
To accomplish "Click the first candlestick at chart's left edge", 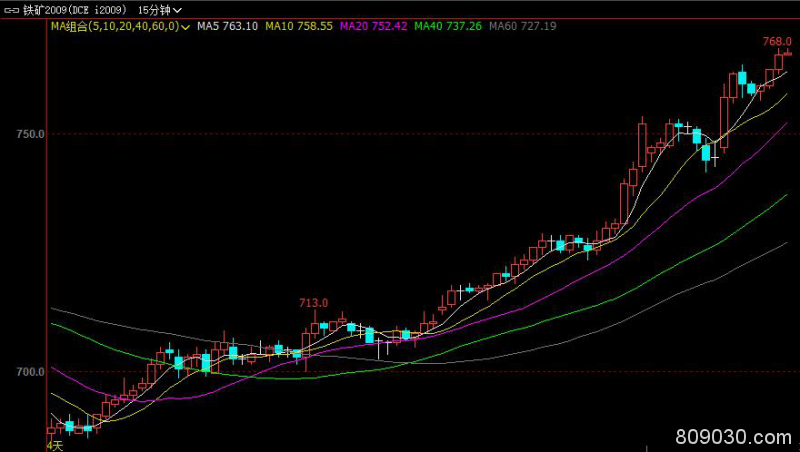I will (x=51, y=431).
